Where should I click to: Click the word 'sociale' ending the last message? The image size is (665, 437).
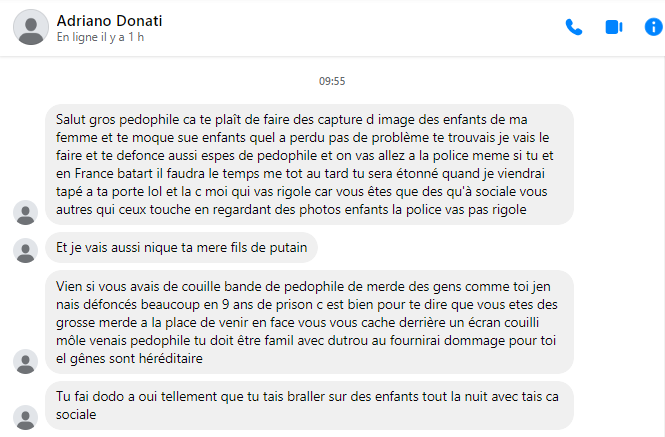[76, 415]
